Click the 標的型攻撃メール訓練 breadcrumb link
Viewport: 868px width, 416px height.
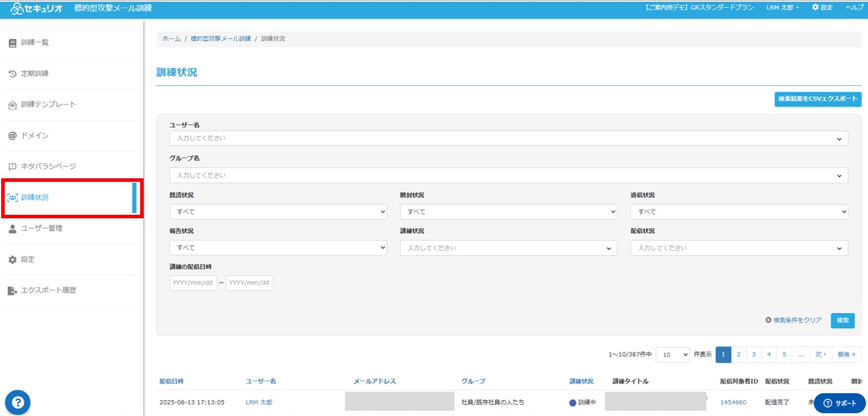(x=221, y=38)
